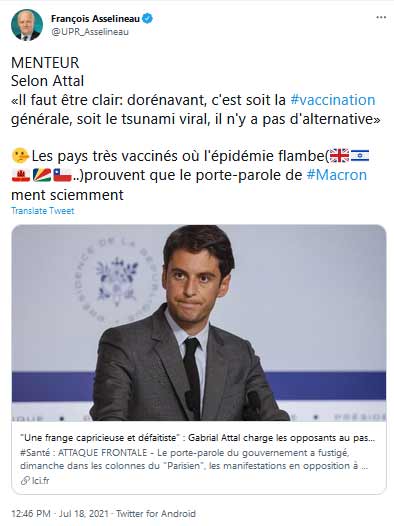Open the article preview photo

199,323
